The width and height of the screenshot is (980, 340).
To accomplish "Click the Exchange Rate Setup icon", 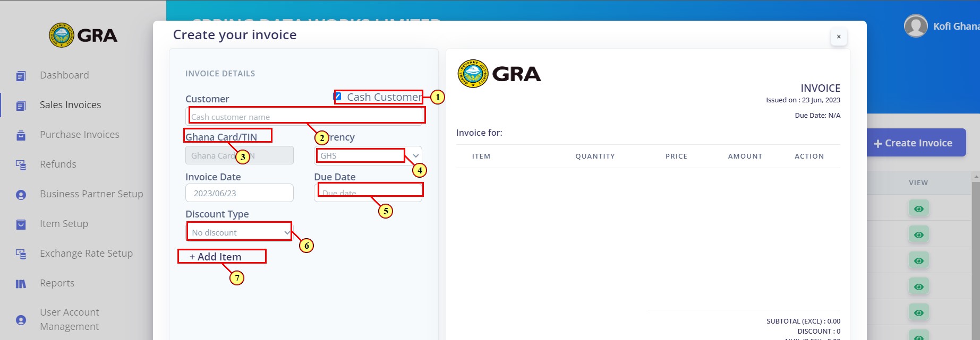I will pos(21,254).
